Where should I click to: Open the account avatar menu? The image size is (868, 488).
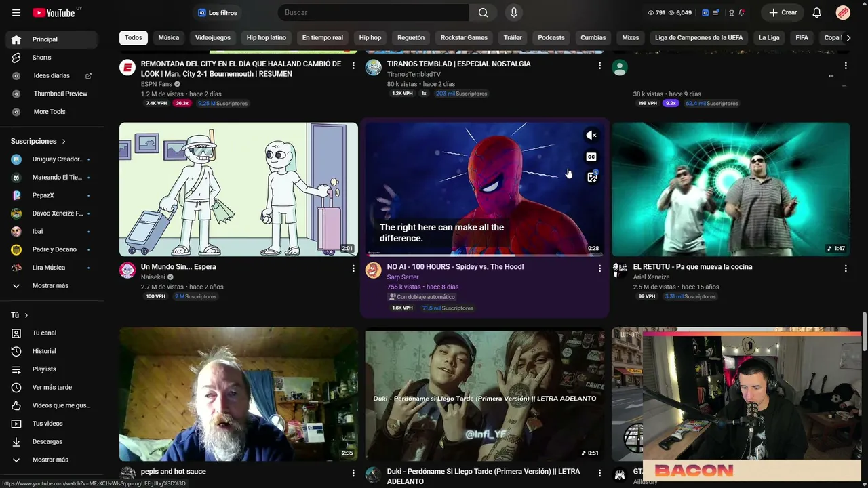tap(843, 13)
